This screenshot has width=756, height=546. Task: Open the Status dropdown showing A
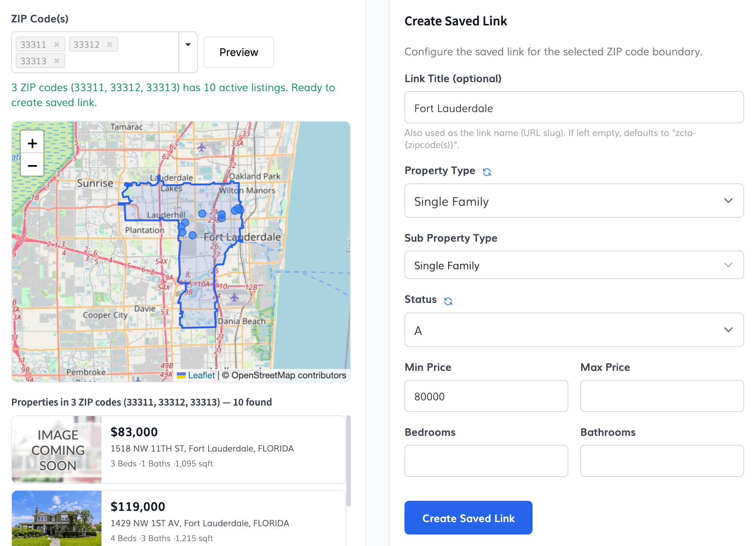pyautogui.click(x=574, y=330)
